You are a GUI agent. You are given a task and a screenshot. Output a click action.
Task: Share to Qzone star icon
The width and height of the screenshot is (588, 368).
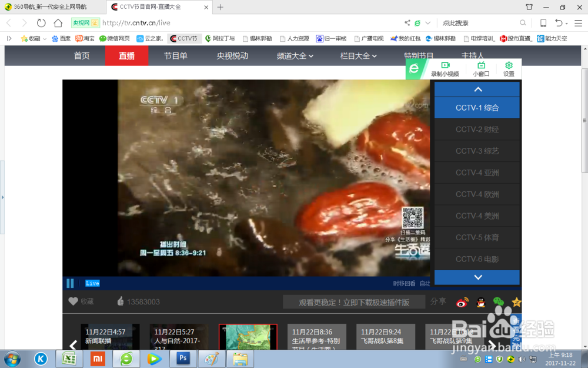[x=517, y=301]
